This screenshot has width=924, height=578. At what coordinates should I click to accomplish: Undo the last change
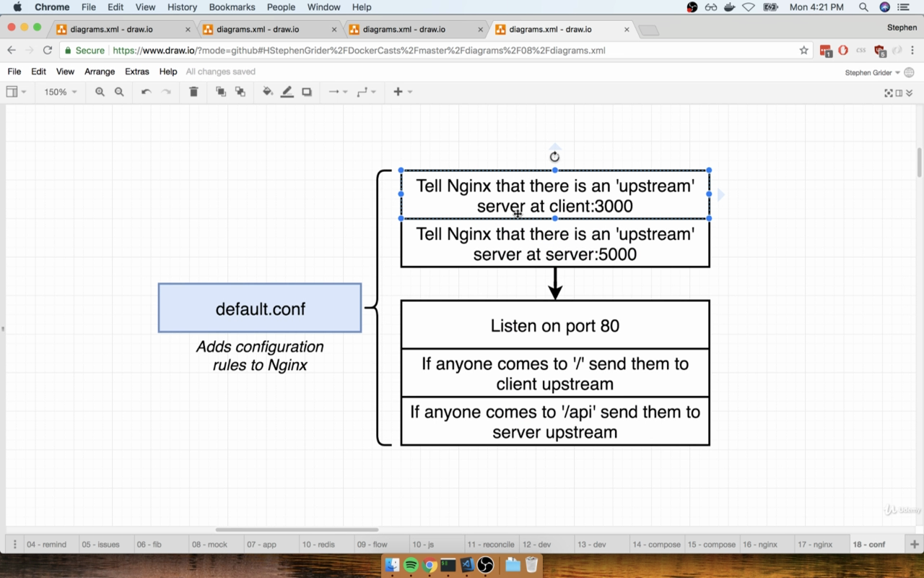[146, 92]
